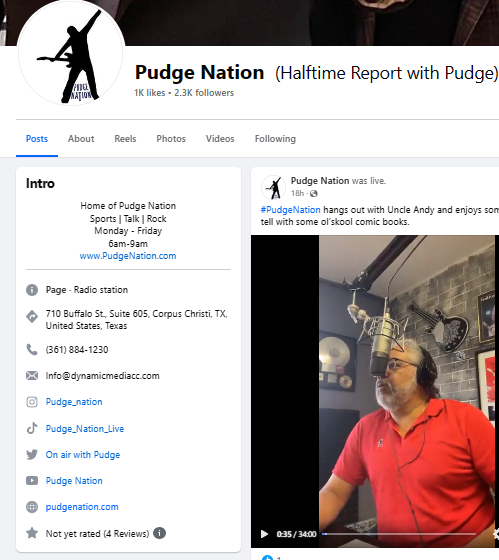View the Following tab
The height and width of the screenshot is (560, 499).
(275, 139)
